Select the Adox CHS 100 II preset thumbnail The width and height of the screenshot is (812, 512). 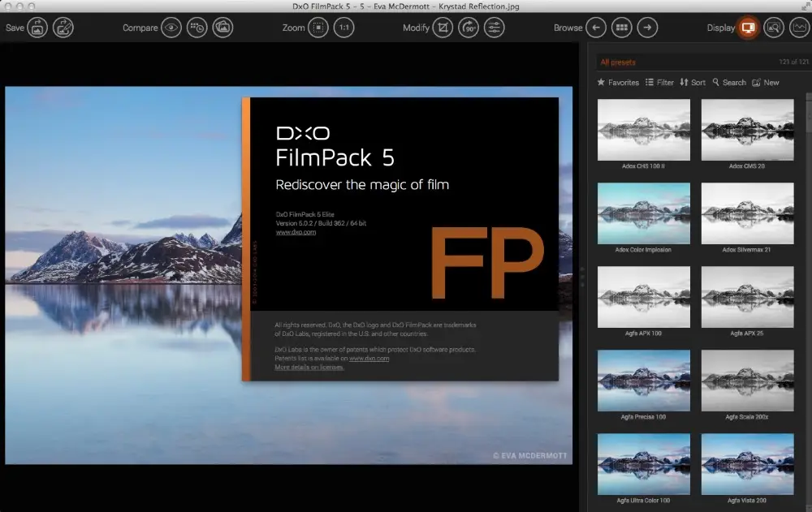[x=644, y=130]
